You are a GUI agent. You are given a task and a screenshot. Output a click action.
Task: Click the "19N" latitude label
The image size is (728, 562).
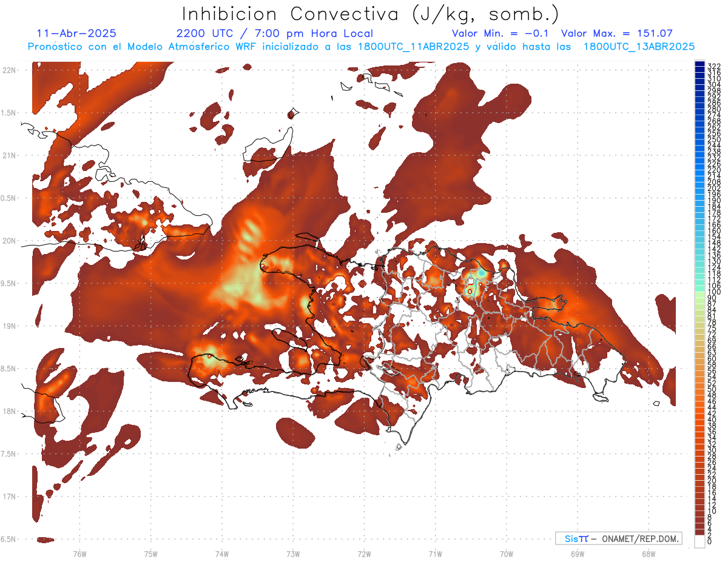tap(9, 326)
